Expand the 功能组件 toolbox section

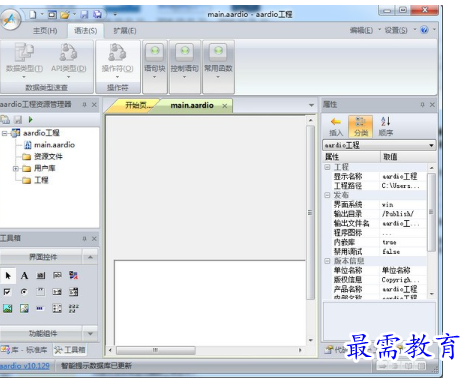click(90, 333)
